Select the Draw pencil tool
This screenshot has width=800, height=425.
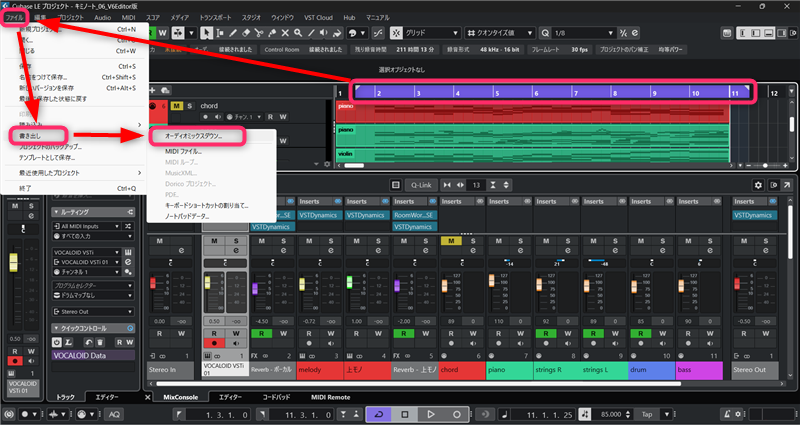pos(233,33)
